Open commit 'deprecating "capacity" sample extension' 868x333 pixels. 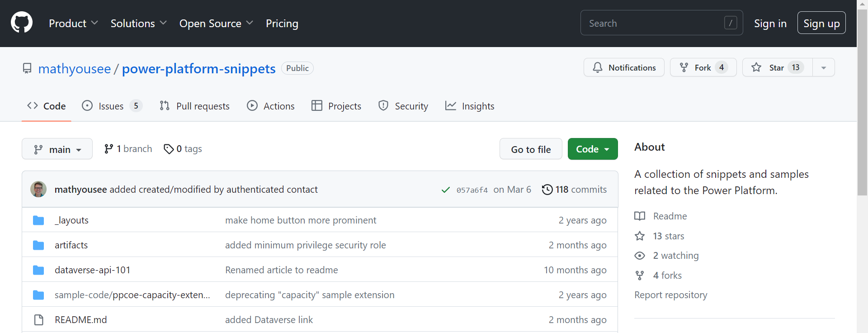[x=310, y=295]
